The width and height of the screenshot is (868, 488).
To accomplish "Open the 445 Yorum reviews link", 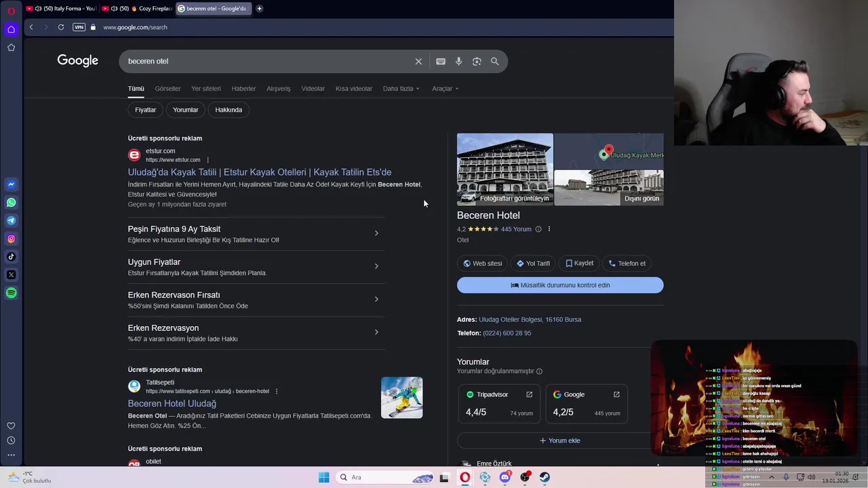I will pos(516,229).
